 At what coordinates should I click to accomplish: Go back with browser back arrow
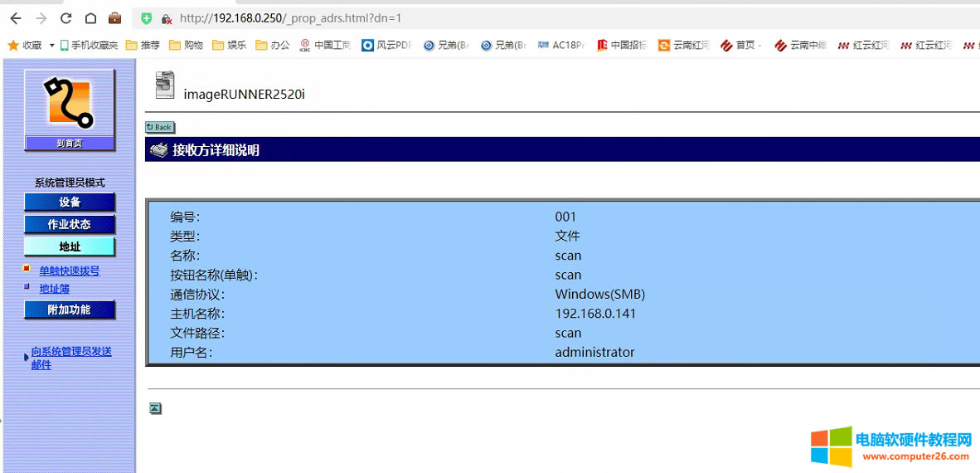pyautogui.click(x=17, y=18)
